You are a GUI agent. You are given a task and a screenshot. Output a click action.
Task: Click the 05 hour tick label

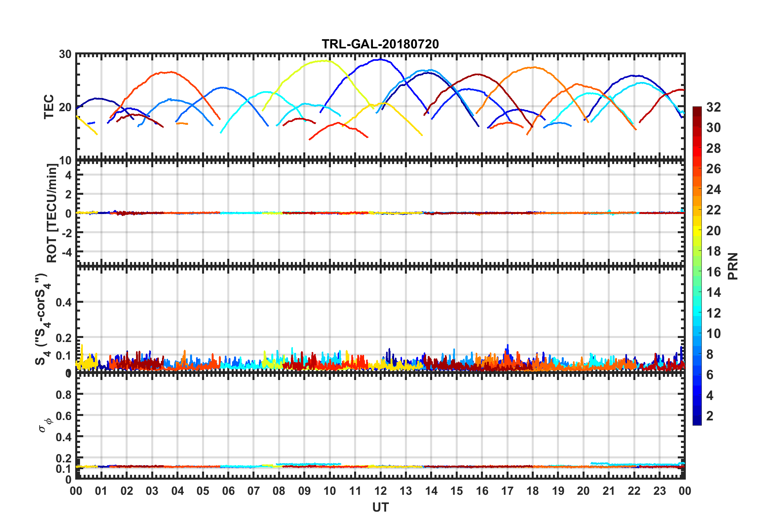203,491
